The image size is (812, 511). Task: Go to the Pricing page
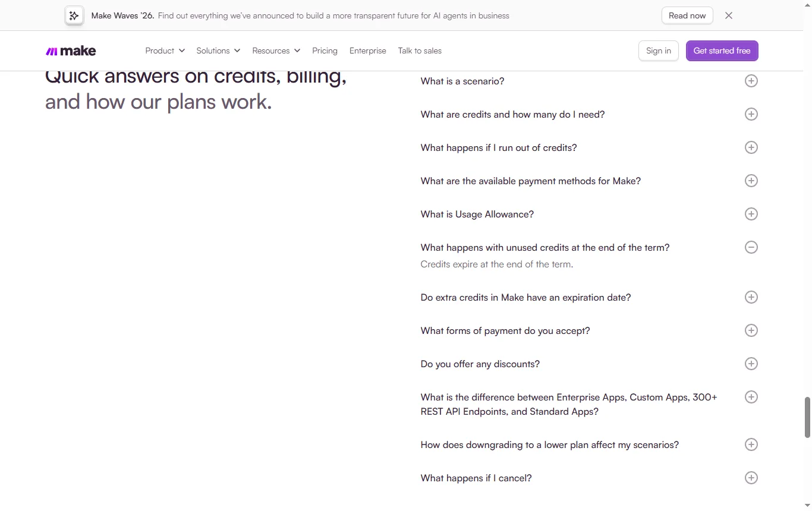pyautogui.click(x=325, y=51)
